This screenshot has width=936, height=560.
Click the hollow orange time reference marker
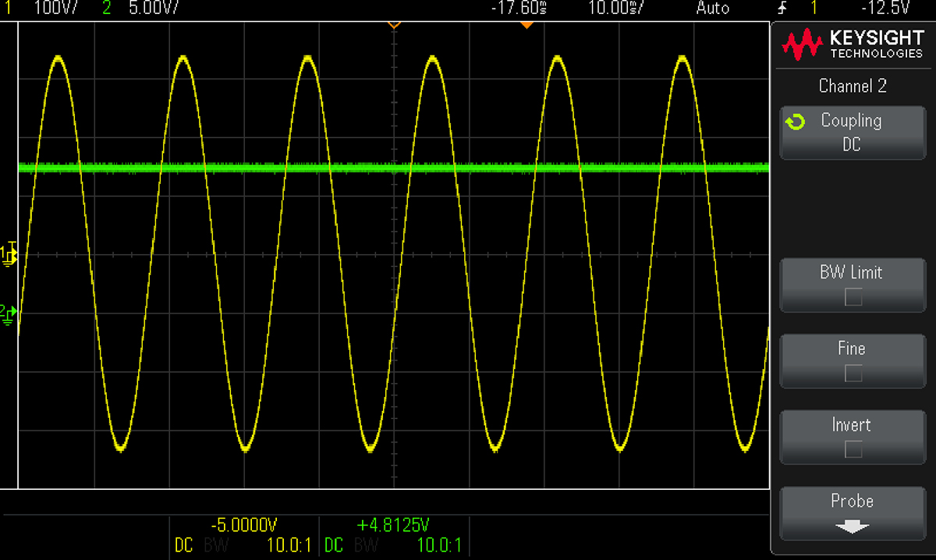pyautogui.click(x=394, y=25)
